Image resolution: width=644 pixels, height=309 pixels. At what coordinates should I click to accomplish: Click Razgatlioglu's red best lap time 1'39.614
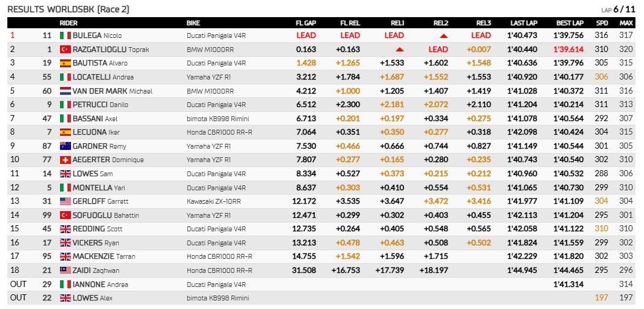click(x=569, y=50)
